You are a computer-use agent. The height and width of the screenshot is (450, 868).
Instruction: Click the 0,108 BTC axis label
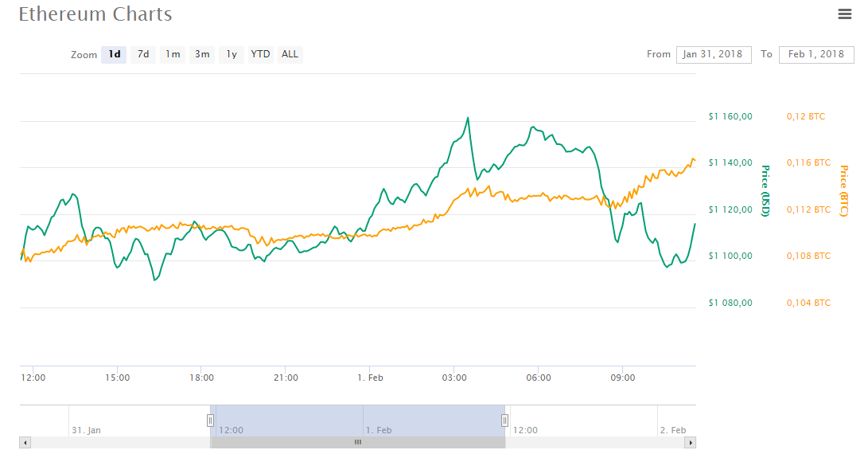click(x=808, y=256)
